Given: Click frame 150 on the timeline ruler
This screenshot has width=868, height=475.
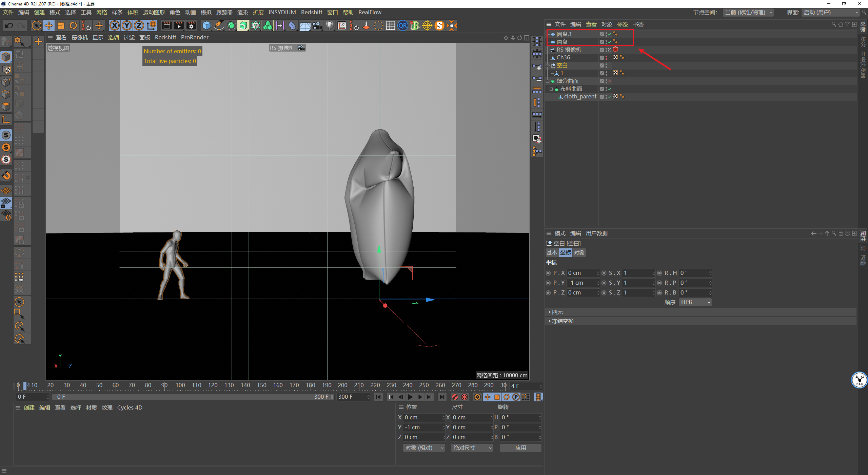Looking at the screenshot, I should (261, 385).
